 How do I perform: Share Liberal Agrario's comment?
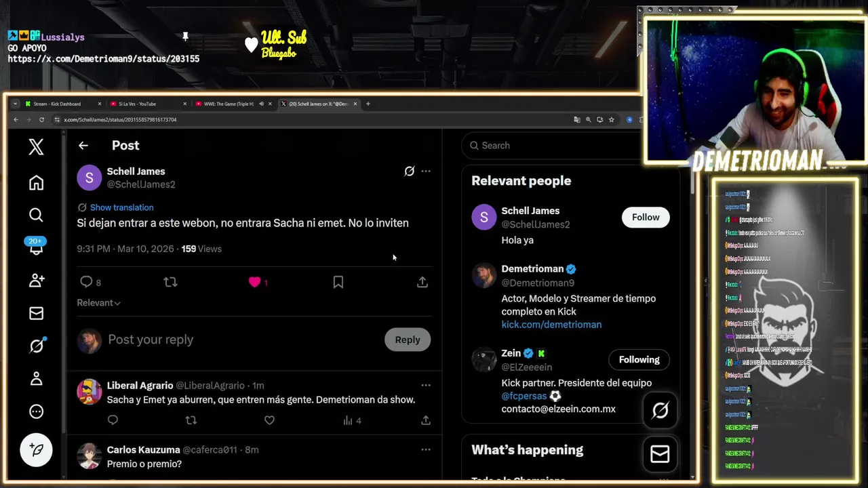(426, 420)
